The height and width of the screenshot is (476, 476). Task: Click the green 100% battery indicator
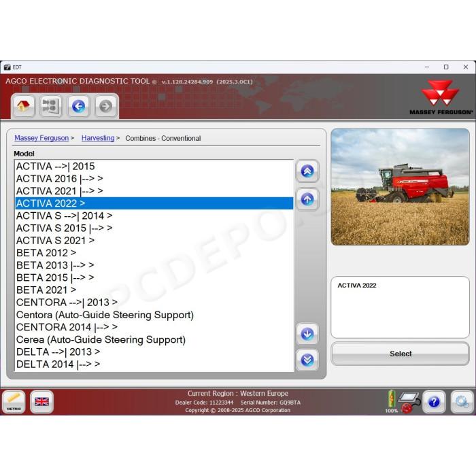pos(391,401)
